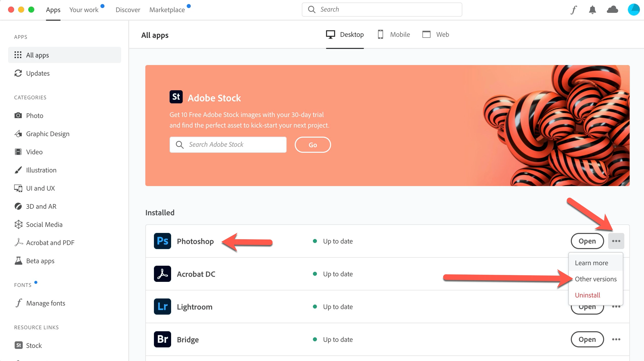This screenshot has height=361, width=644.
Task: Click the fonts icon in top bar
Action: point(574,10)
